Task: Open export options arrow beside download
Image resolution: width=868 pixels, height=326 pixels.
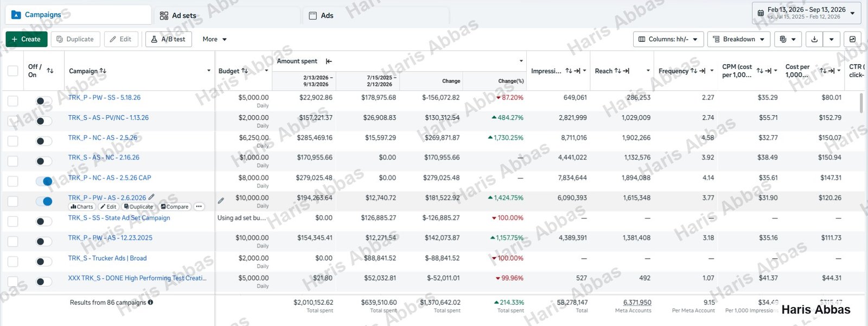Action: pos(832,39)
